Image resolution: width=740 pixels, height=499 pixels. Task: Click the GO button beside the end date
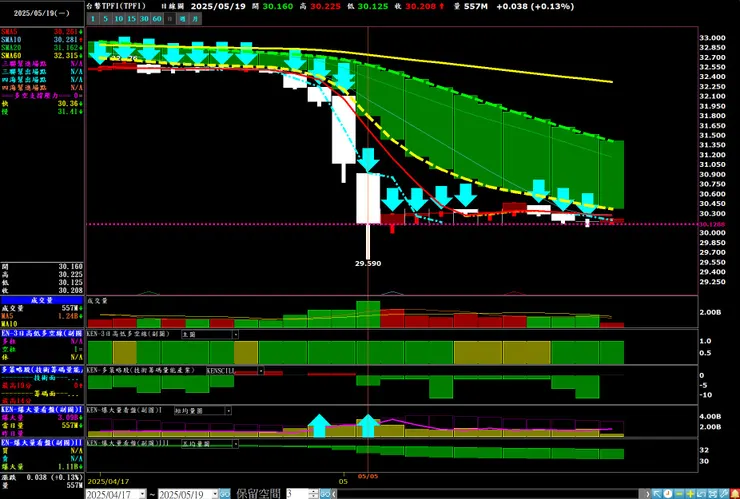click(x=225, y=494)
